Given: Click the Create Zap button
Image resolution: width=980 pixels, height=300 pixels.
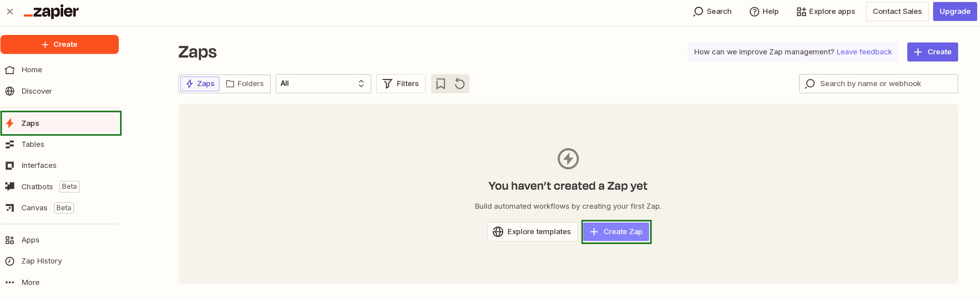Looking at the screenshot, I should [616, 232].
